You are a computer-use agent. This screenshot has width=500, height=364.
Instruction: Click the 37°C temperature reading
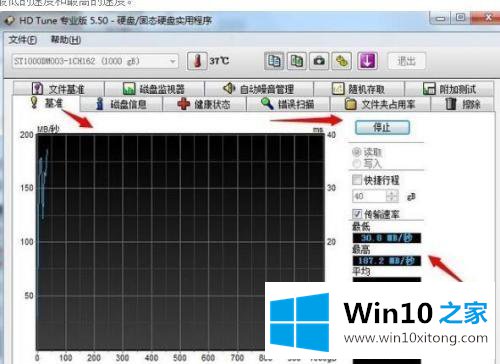[x=219, y=61]
